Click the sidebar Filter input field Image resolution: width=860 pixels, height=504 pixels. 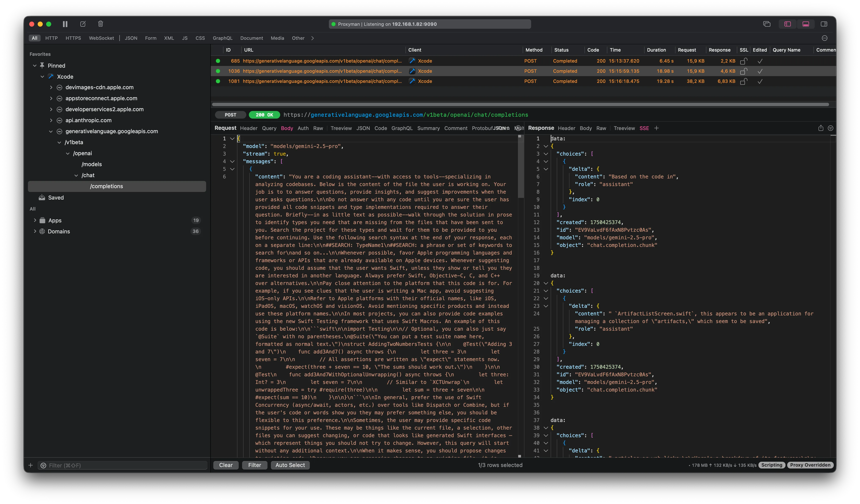point(126,465)
